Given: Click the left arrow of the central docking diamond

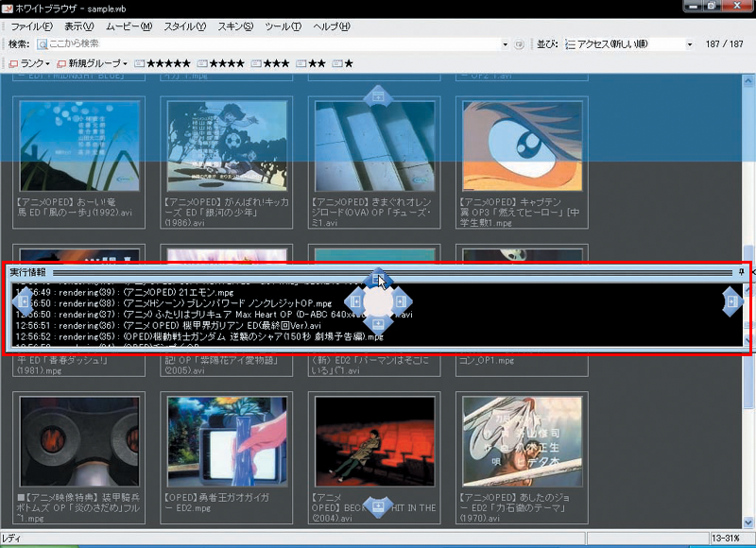Looking at the screenshot, I should pos(355,301).
